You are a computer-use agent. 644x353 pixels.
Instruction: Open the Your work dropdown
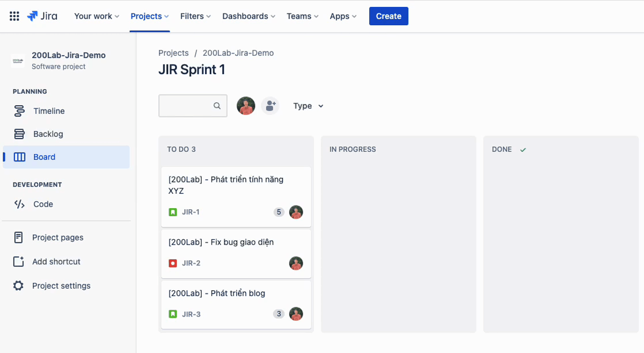(97, 16)
